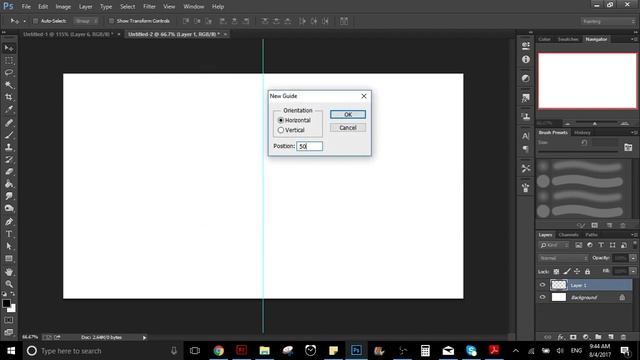Click the brush Size slider
This screenshot has height=360, width=640.
(x=578, y=151)
